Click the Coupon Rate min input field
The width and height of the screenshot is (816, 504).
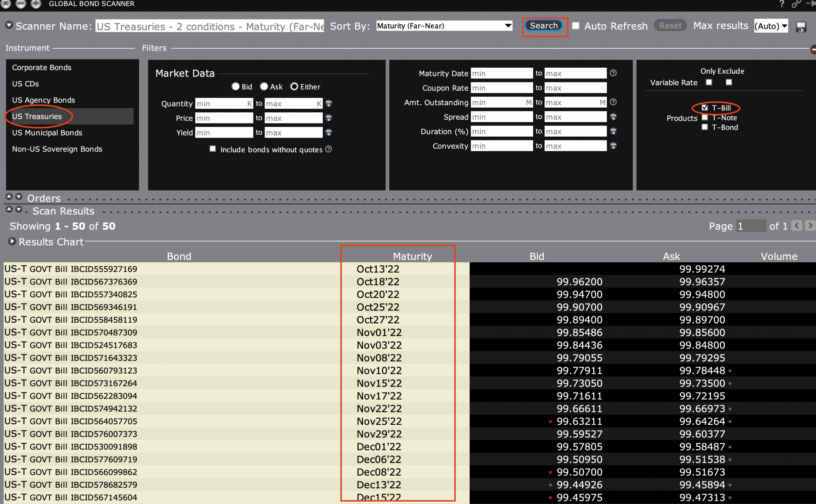pos(501,88)
